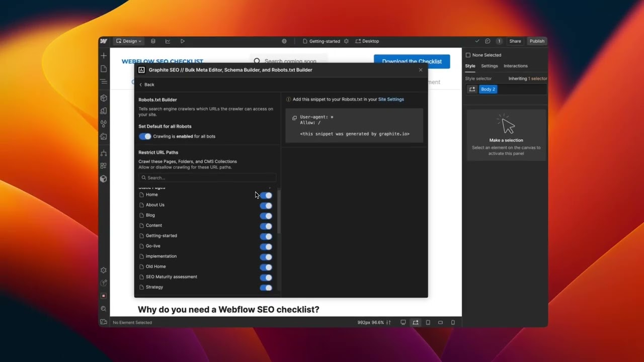Image resolution: width=644 pixels, height=362 pixels.
Task: Open the active Graphite app cube icon
Action: 104,178
